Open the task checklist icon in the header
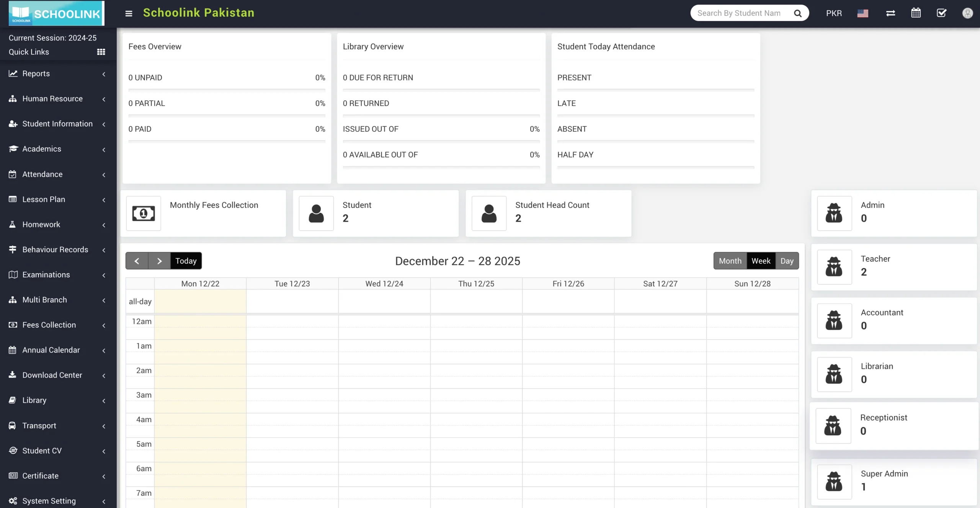The image size is (980, 508). pyautogui.click(x=941, y=13)
